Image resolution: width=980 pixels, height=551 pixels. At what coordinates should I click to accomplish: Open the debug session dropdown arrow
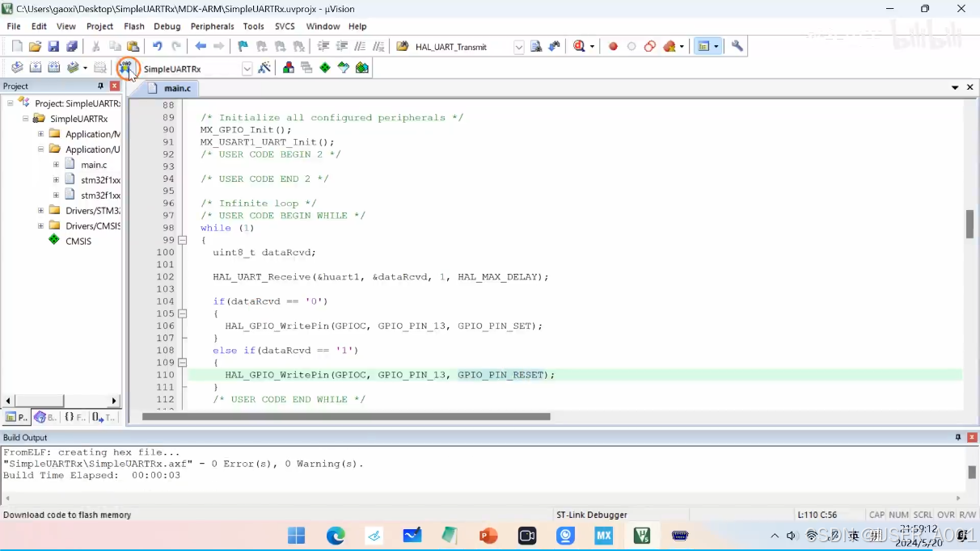pos(592,47)
